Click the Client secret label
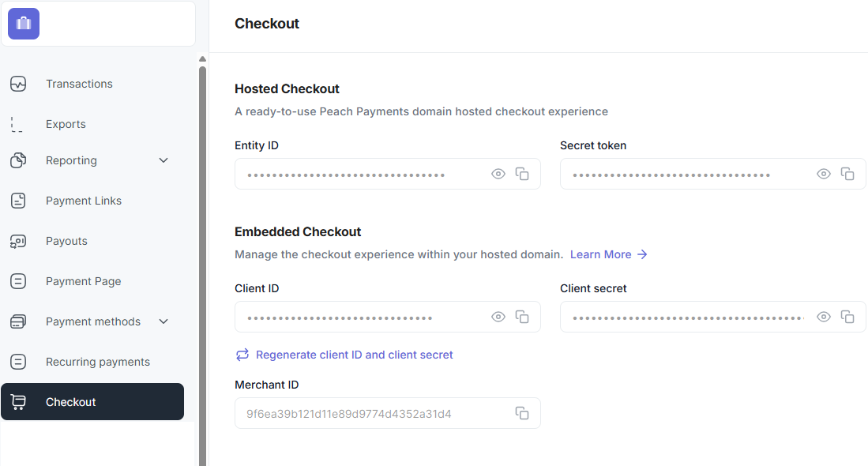 click(x=593, y=288)
